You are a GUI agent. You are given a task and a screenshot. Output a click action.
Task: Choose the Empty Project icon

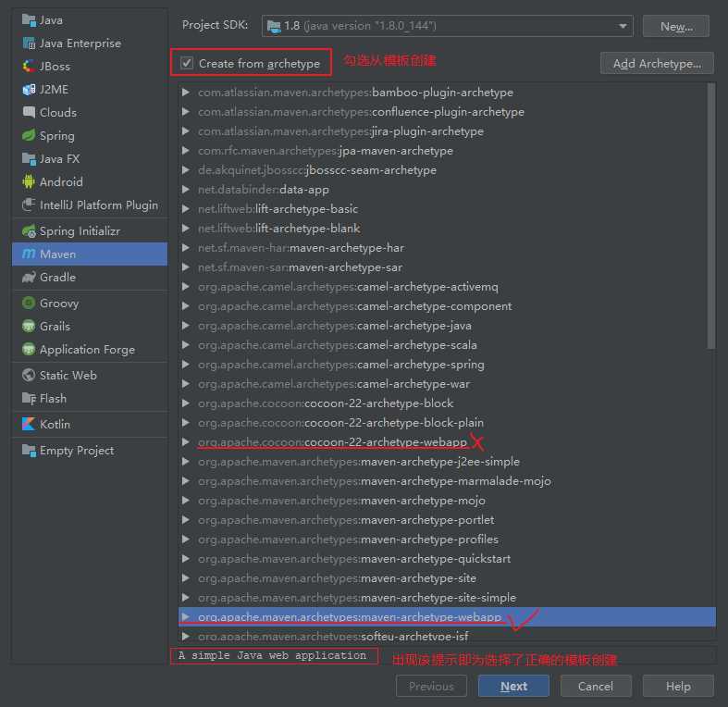pos(29,451)
